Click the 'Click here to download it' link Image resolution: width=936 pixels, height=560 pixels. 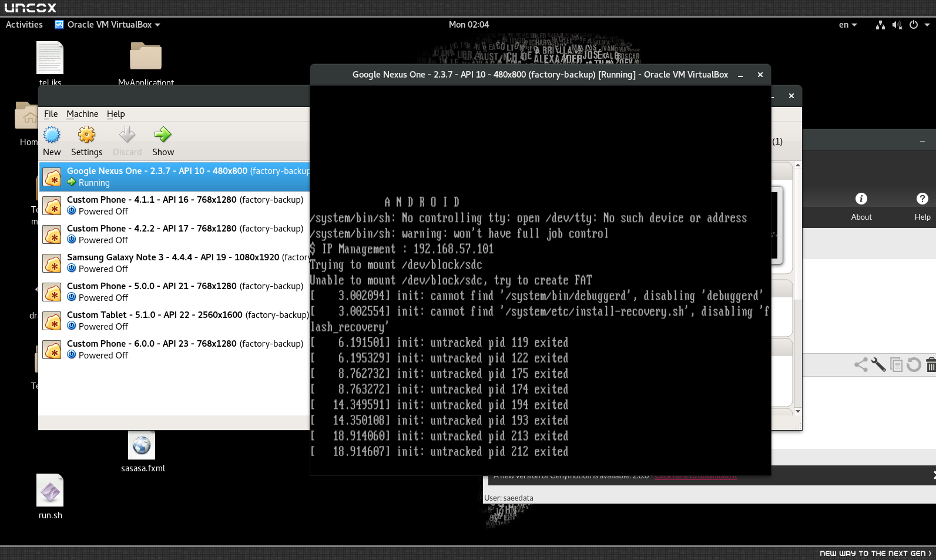click(x=696, y=476)
